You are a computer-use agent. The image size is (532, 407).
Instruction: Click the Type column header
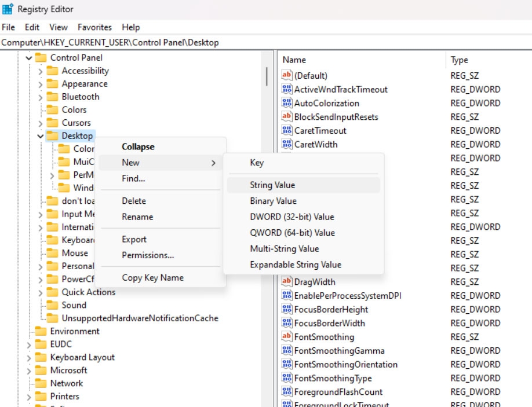click(489, 60)
